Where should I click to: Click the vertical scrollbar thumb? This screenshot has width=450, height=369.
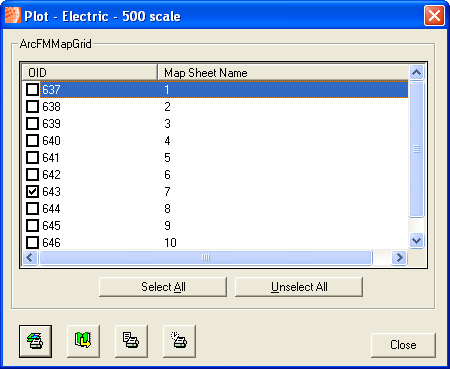pos(416,149)
